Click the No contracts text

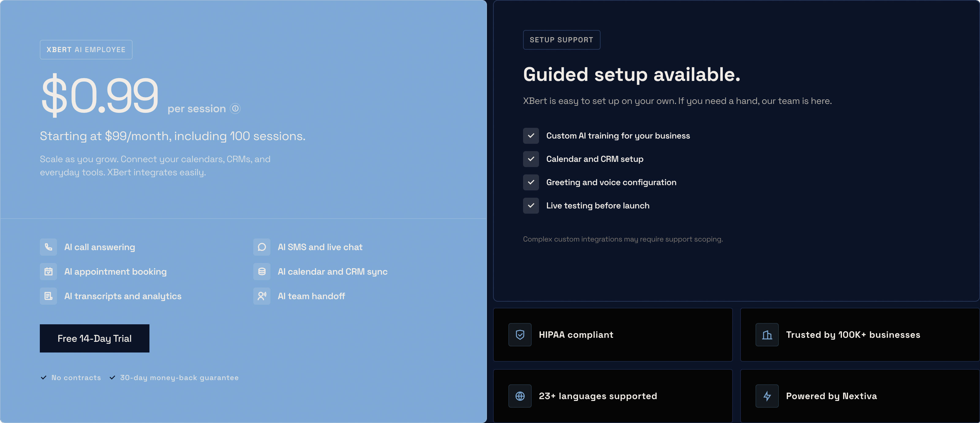point(76,378)
